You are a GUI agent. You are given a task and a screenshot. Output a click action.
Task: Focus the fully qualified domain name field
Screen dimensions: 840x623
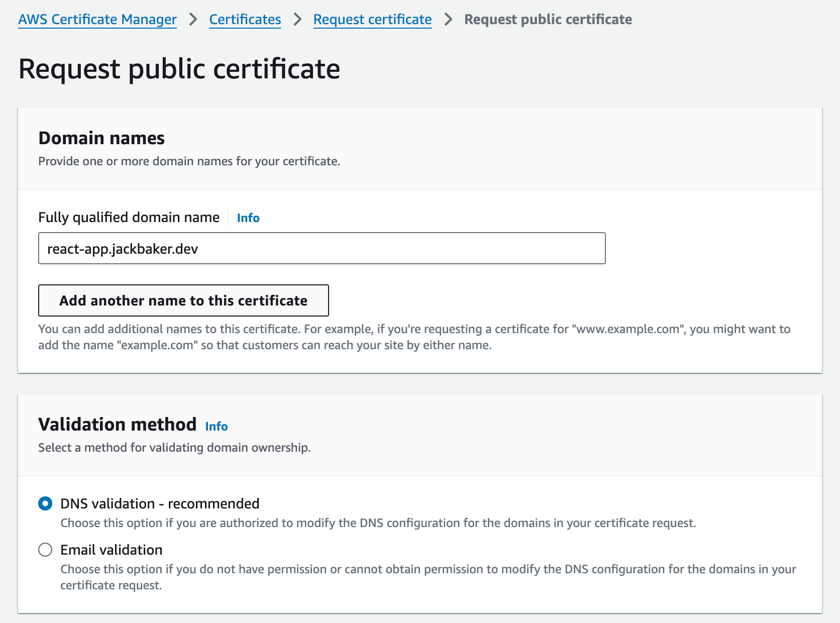click(322, 248)
